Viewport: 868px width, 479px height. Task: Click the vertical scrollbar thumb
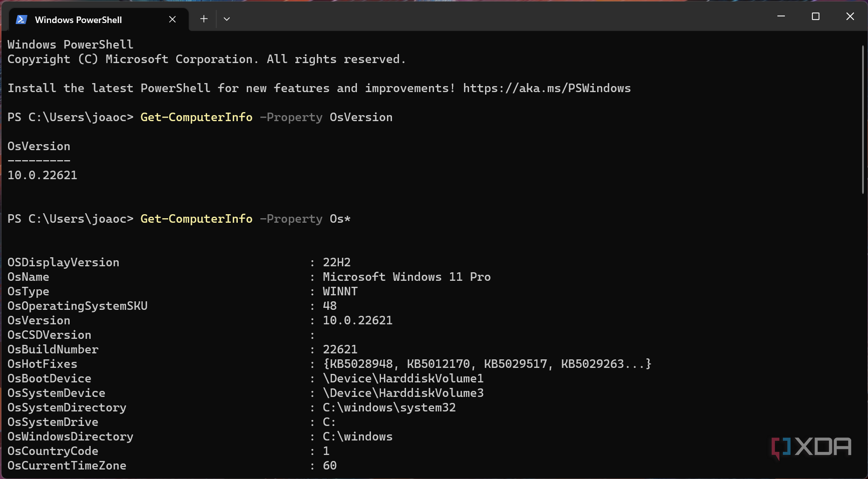pos(863,119)
